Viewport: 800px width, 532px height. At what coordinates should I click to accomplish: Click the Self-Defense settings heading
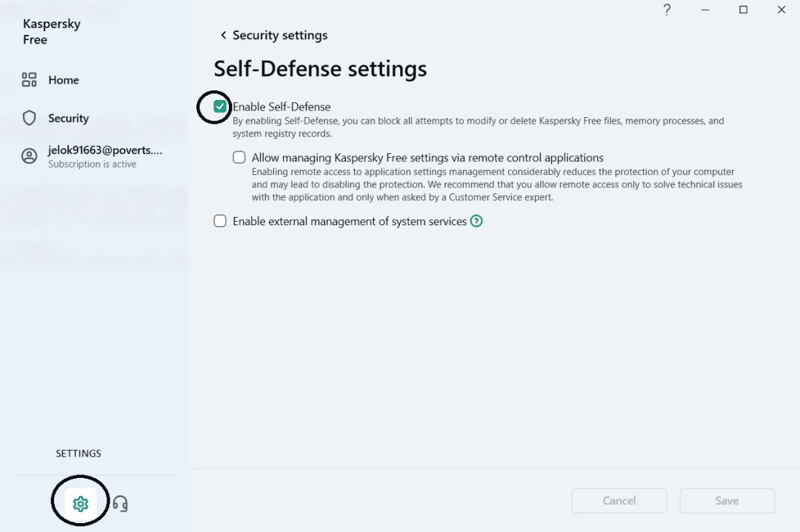(320, 69)
